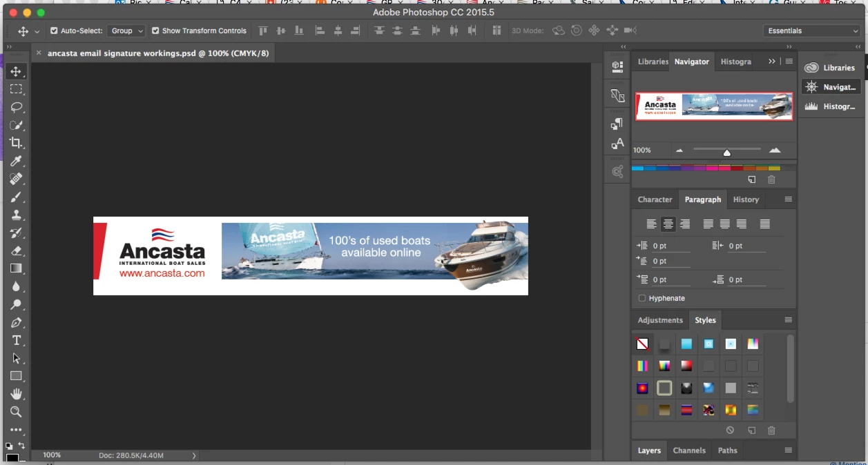Toggle Show Transform Controls checkbox
This screenshot has height=465, width=868.
coord(155,31)
